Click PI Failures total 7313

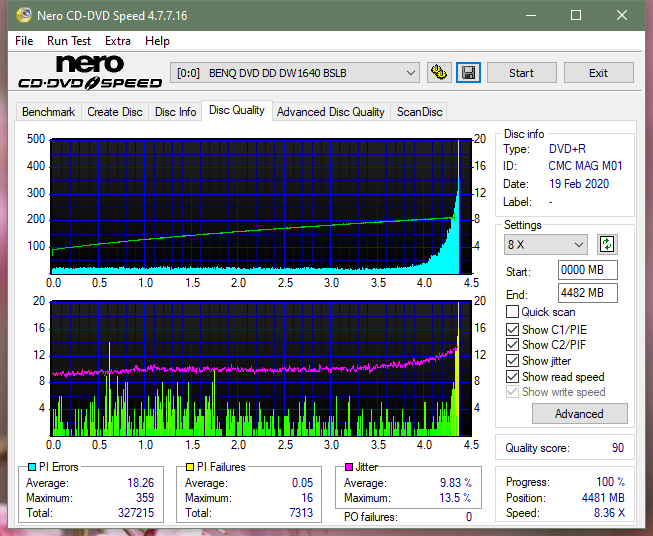301,512
